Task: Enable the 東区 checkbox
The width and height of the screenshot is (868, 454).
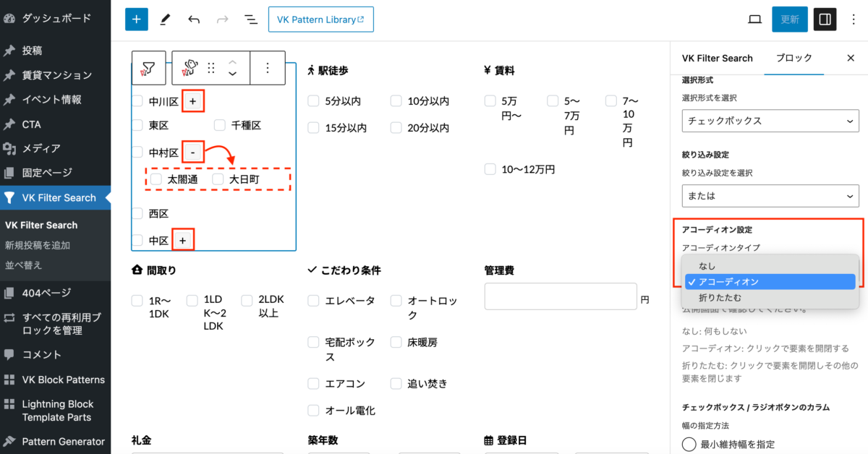Action: [x=137, y=125]
